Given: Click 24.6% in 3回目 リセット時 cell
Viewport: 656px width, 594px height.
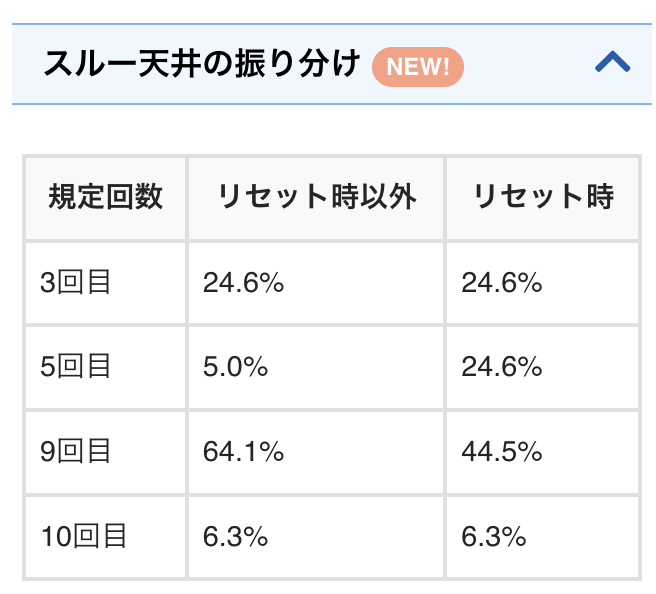Looking at the screenshot, I should pos(502,283).
